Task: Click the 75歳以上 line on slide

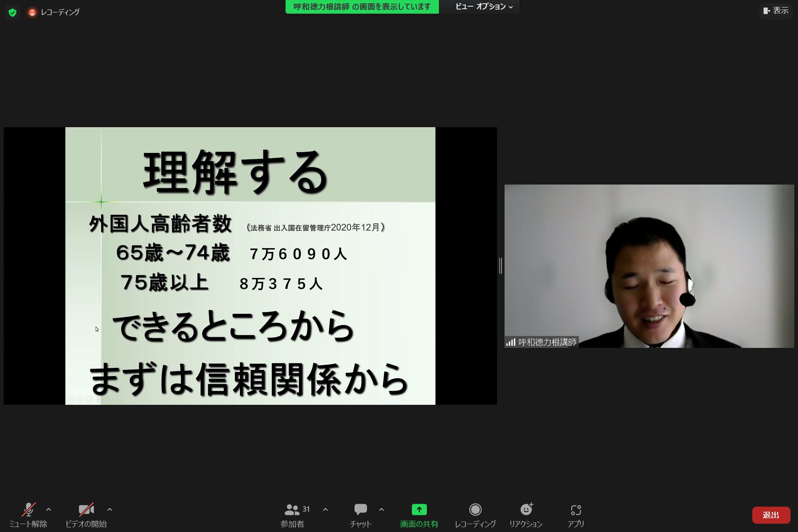Action: (165, 283)
